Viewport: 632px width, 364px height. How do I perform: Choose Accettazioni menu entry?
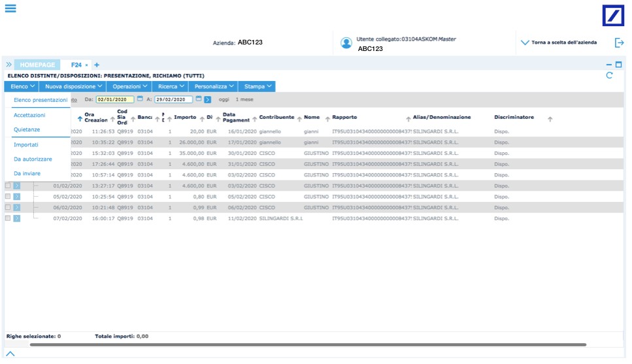coord(29,115)
